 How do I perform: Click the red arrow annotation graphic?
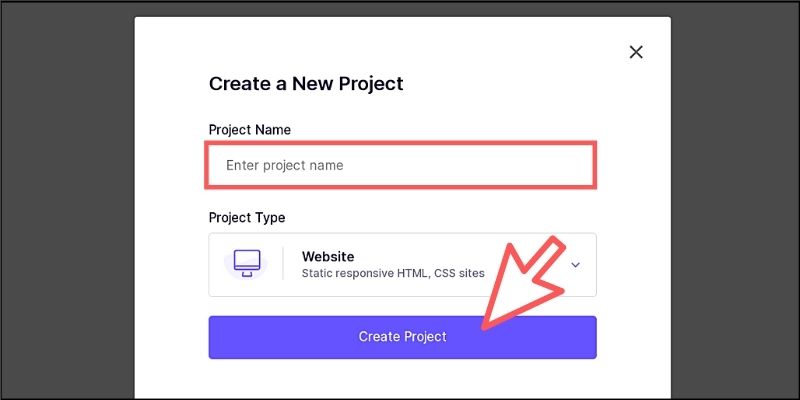coord(523,283)
